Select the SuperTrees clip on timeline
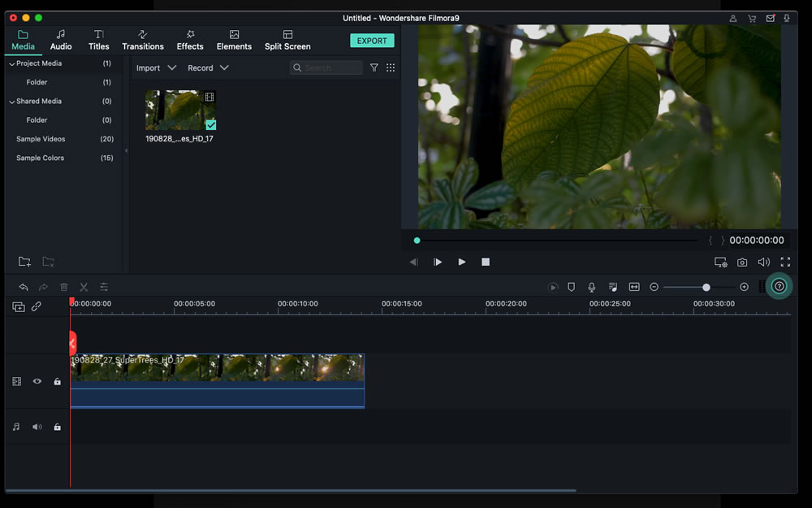This screenshot has width=812, height=508. point(218,381)
